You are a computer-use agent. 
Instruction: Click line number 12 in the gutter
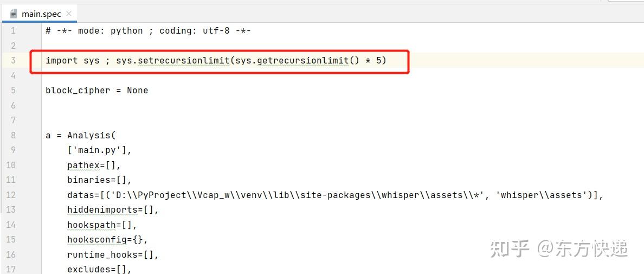pyautogui.click(x=11, y=195)
